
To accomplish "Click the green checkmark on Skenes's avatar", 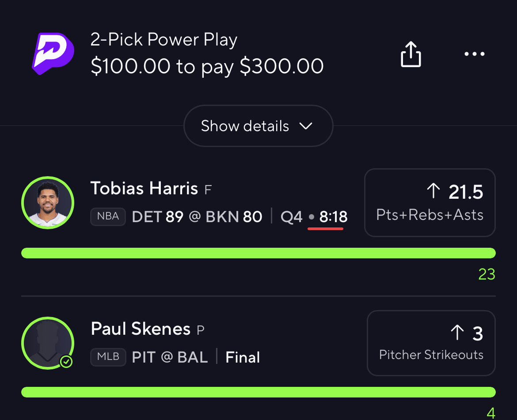I will [x=66, y=362].
